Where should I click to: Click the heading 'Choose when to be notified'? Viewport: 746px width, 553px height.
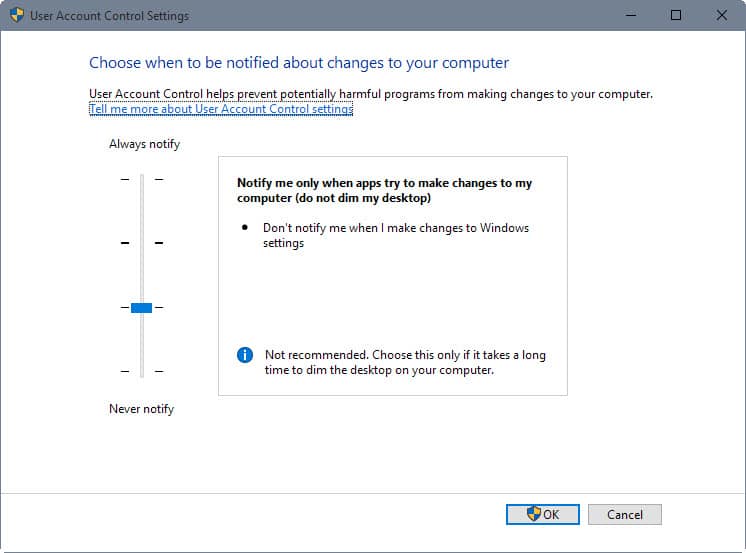coord(299,63)
